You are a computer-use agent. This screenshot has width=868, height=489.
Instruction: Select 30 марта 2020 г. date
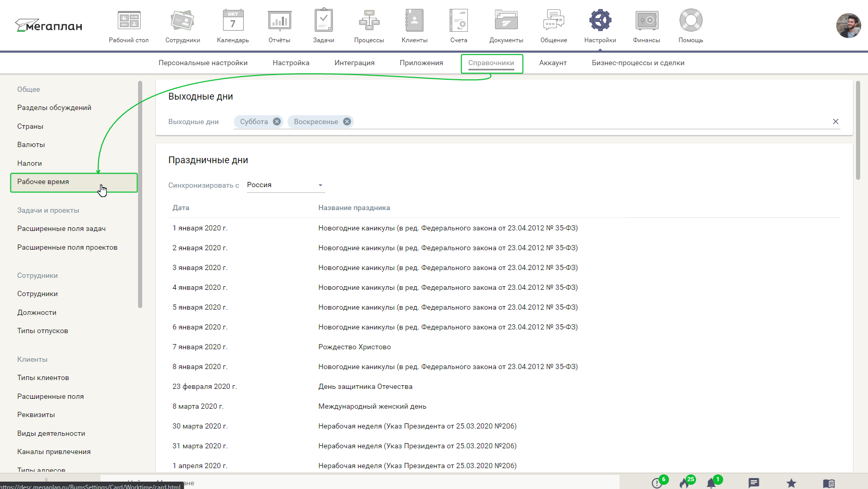coord(200,426)
